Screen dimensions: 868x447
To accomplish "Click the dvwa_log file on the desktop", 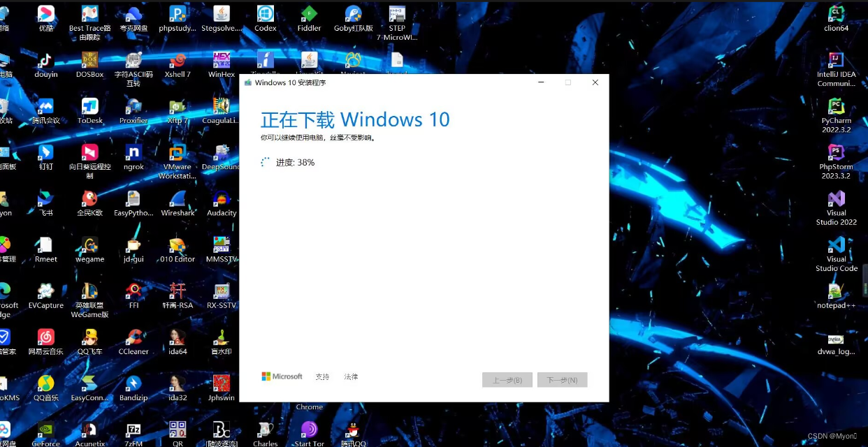I will (837, 342).
